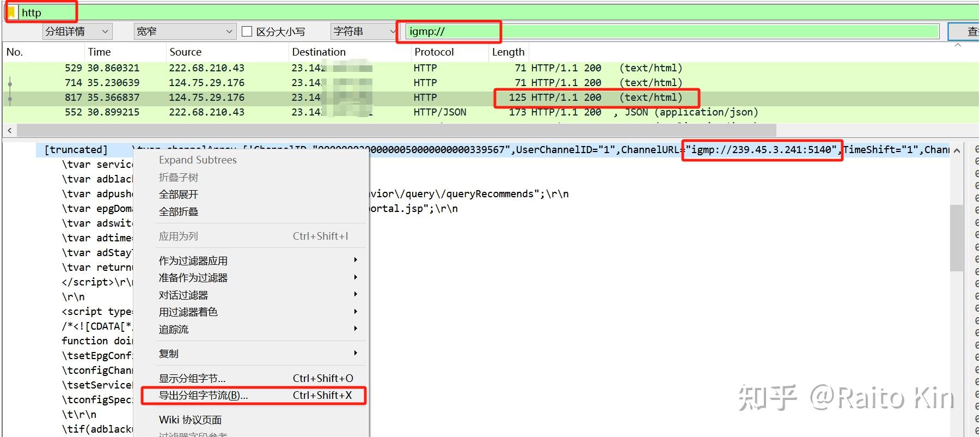The width and height of the screenshot is (980, 437).
Task: Sort by the Length column header
Action: (509, 52)
